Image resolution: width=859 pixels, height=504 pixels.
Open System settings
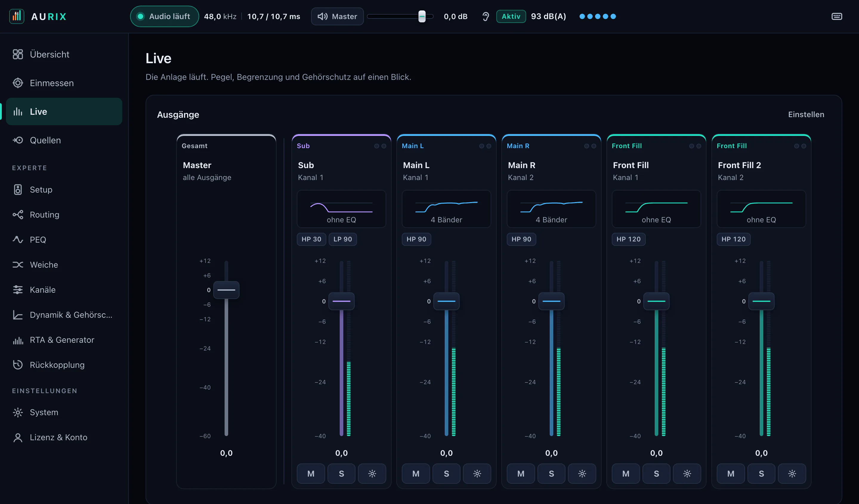point(64,412)
